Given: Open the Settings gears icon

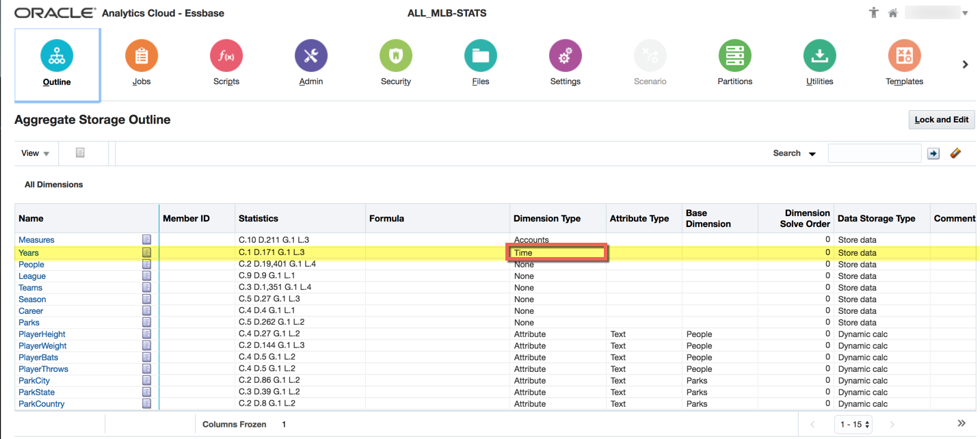Looking at the screenshot, I should point(566,56).
